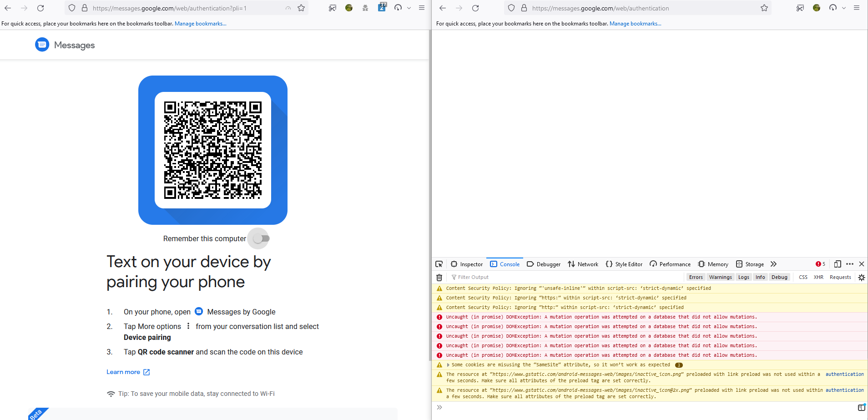This screenshot has width=868, height=420.
Task: Open the extensions list chevron in the toolbar
Action: (409, 8)
